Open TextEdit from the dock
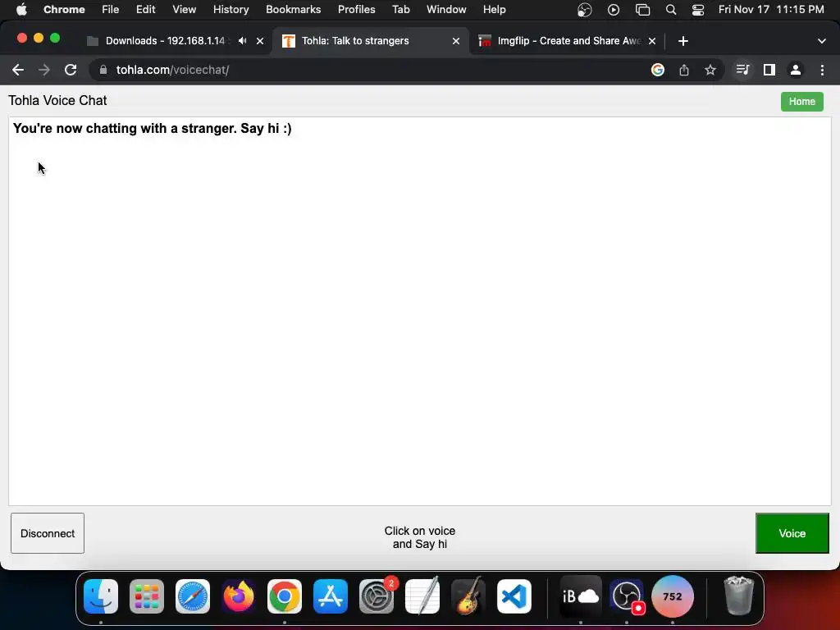This screenshot has width=840, height=630. tap(422, 596)
